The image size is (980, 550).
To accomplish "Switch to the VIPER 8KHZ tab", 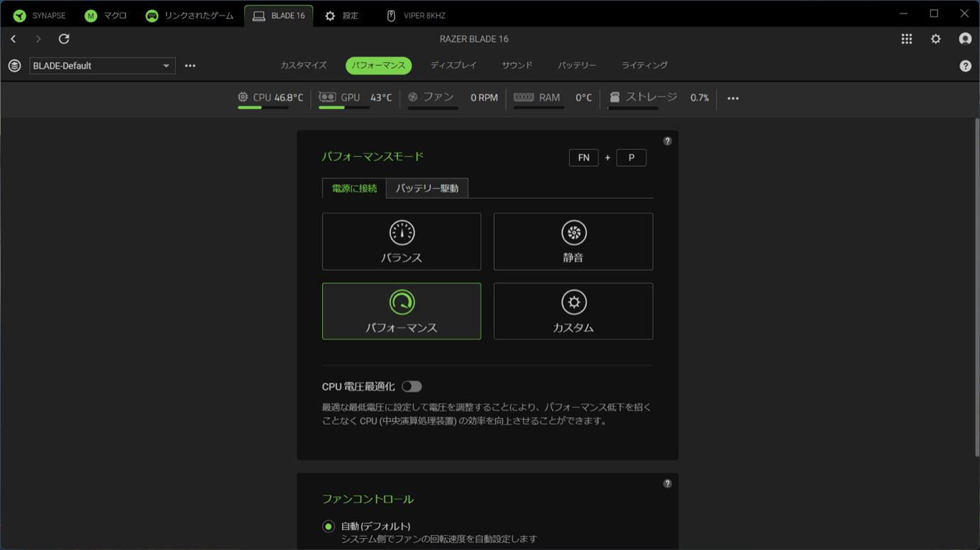I will (x=416, y=16).
